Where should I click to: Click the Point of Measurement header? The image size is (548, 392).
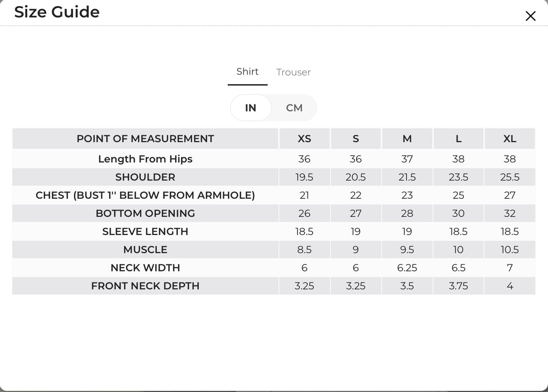point(145,139)
